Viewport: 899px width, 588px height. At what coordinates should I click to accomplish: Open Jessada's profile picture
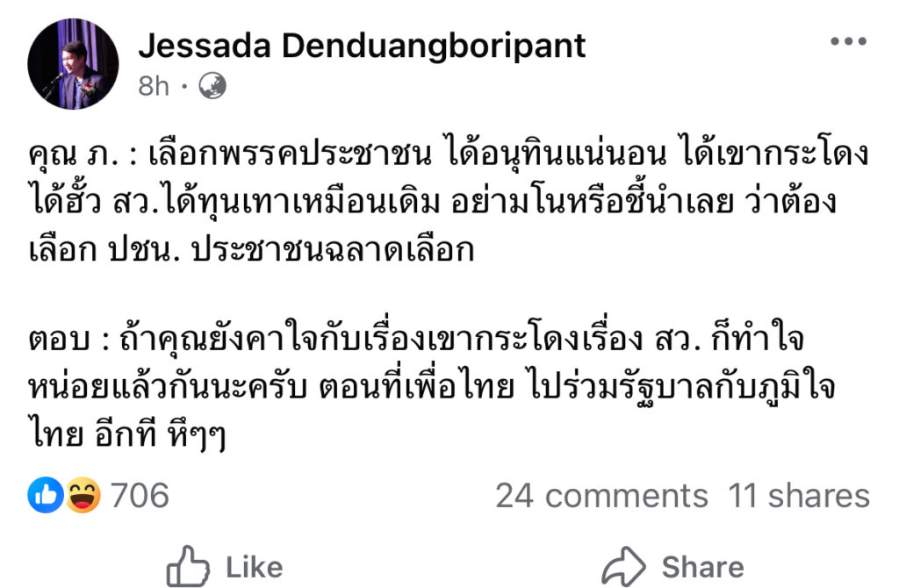(x=73, y=64)
